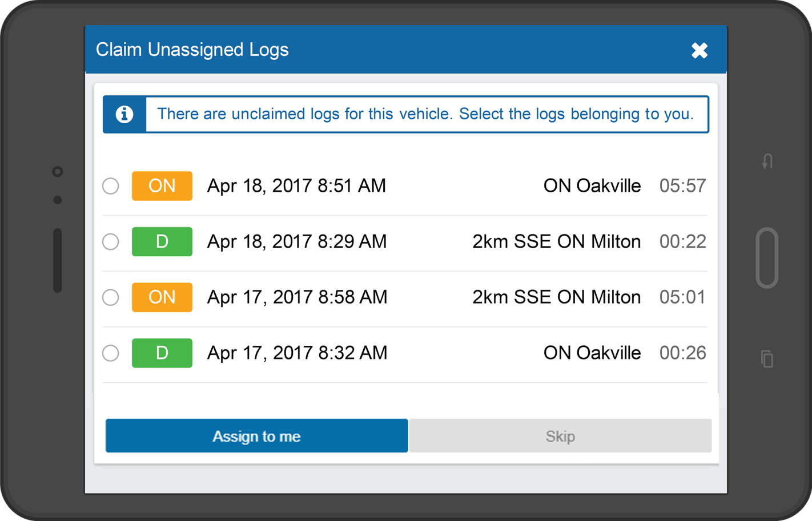
Task: Select the Apr 18 8:29 AM driving log
Action: tap(110, 241)
